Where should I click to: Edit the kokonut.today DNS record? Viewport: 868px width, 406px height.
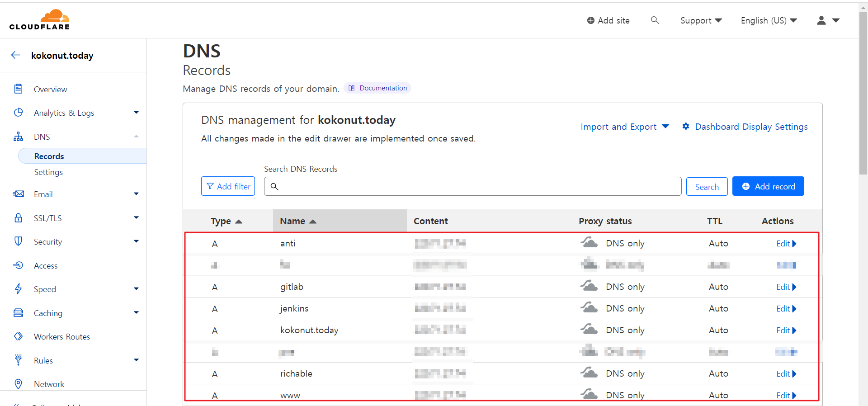[x=786, y=330]
